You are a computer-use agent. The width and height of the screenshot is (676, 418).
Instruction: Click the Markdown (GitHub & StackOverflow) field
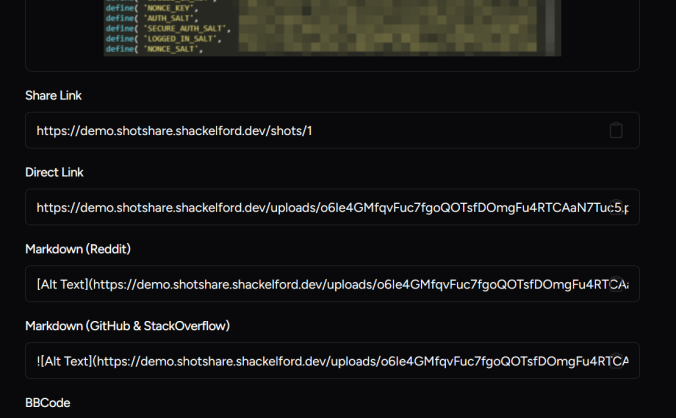tap(300, 361)
